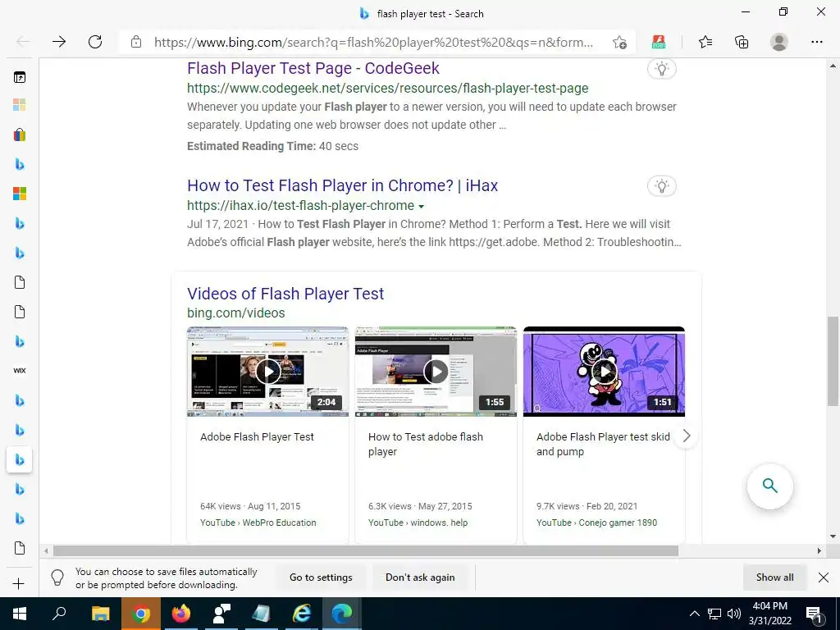Image resolution: width=840 pixels, height=630 pixels.
Task: Refresh the current page
Action: (95, 42)
